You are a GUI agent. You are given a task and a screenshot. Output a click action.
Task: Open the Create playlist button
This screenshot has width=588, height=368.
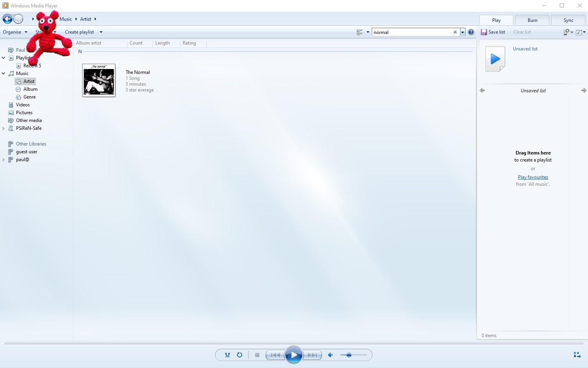pyautogui.click(x=79, y=32)
